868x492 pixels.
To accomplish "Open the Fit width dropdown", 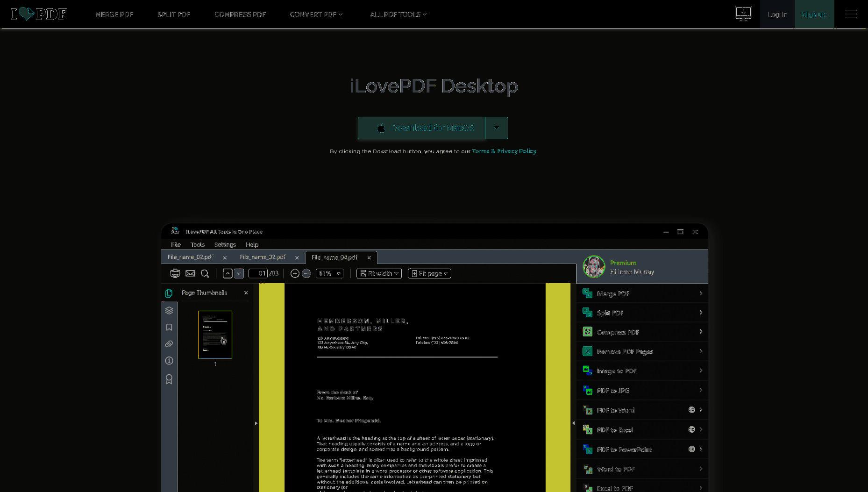I will [x=379, y=273].
